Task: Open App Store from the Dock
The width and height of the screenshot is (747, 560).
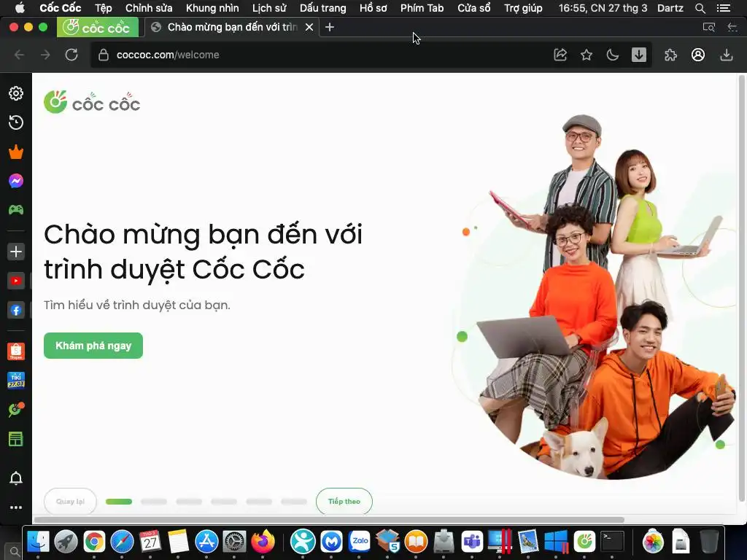Action: (206, 542)
